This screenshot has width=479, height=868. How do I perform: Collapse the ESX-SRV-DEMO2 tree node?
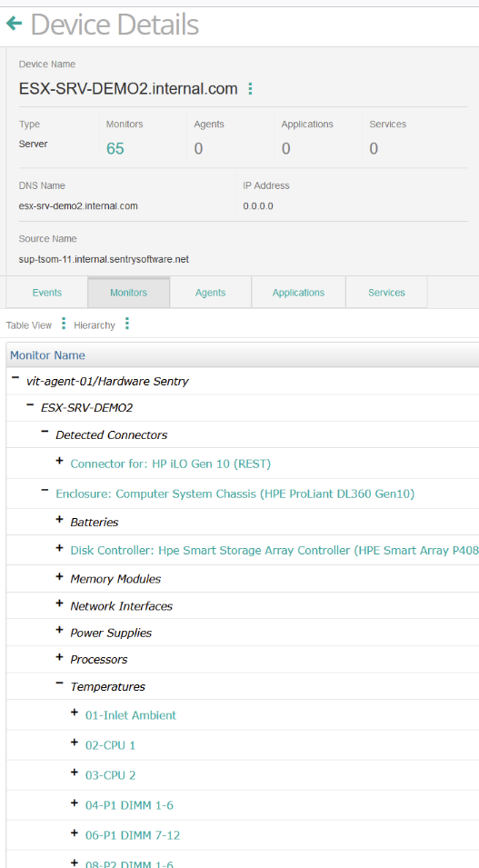coord(30,404)
